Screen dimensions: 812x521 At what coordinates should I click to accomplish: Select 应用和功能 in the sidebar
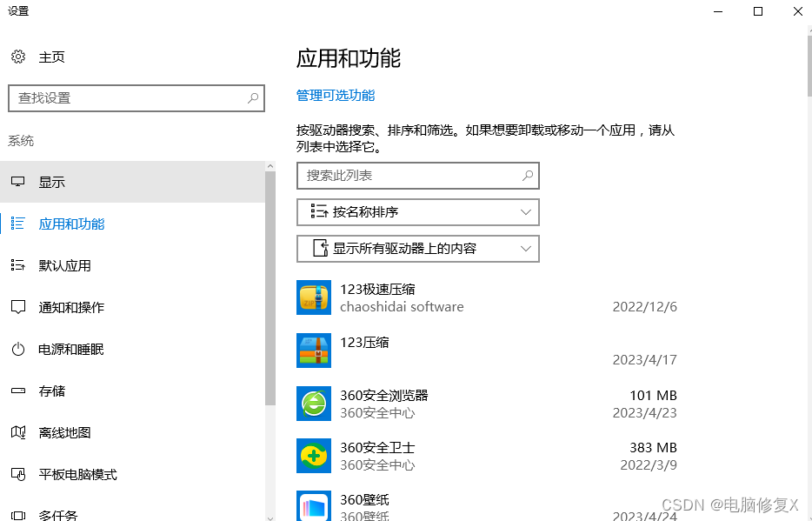pos(132,224)
